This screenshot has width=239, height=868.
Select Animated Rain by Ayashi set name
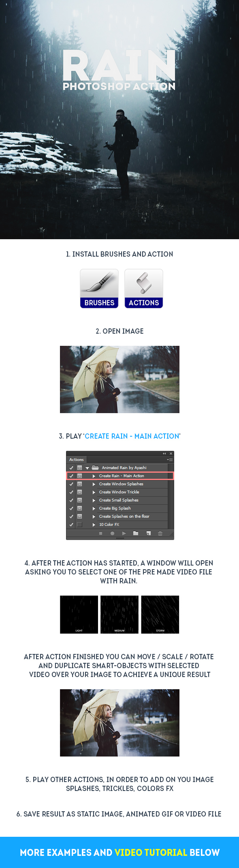124,467
